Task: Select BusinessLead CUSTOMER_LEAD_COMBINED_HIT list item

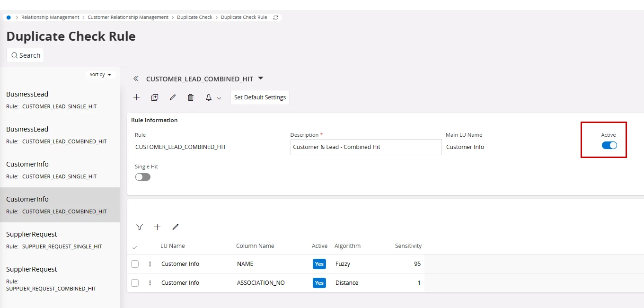Action: pyautogui.click(x=60, y=135)
